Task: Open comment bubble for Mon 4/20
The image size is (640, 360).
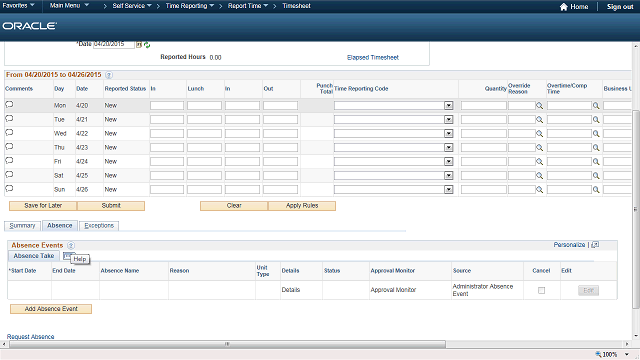Action: (9, 105)
